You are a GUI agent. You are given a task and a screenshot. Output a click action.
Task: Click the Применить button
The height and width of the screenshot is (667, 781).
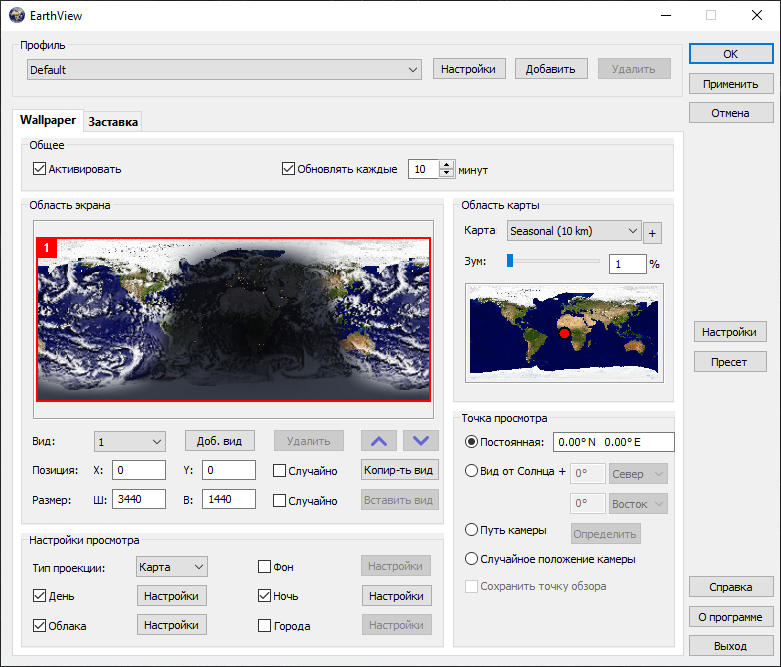click(730, 84)
